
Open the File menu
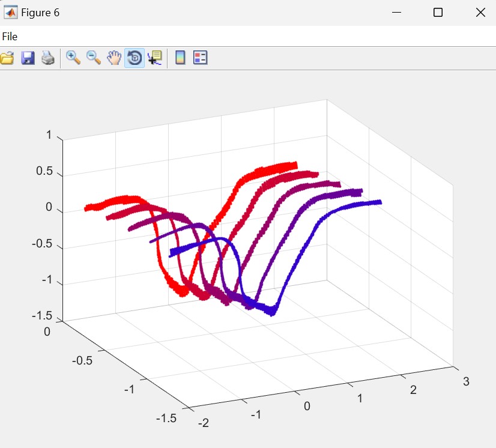pyautogui.click(x=10, y=37)
